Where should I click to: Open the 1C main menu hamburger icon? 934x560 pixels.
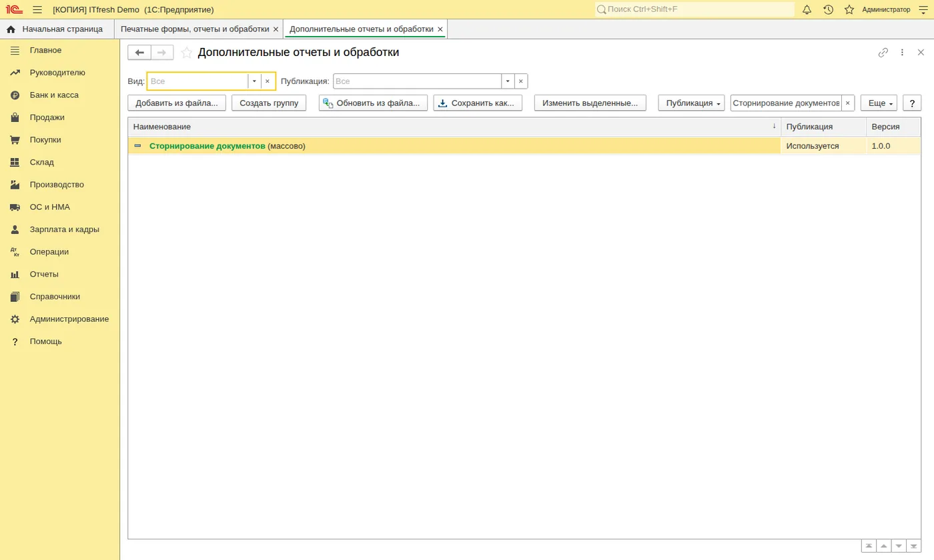[37, 9]
